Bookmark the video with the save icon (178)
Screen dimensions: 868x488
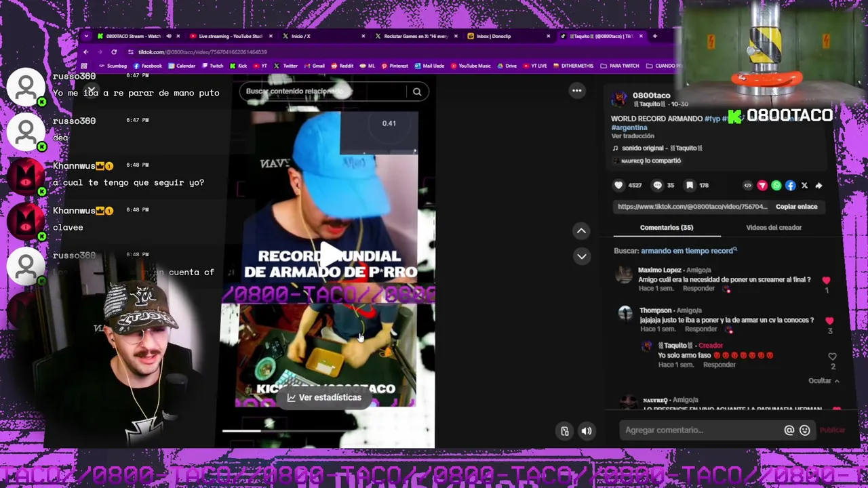pyautogui.click(x=690, y=185)
